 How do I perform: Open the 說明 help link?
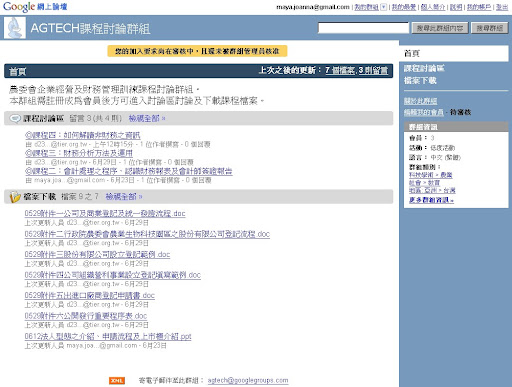tap(456, 7)
